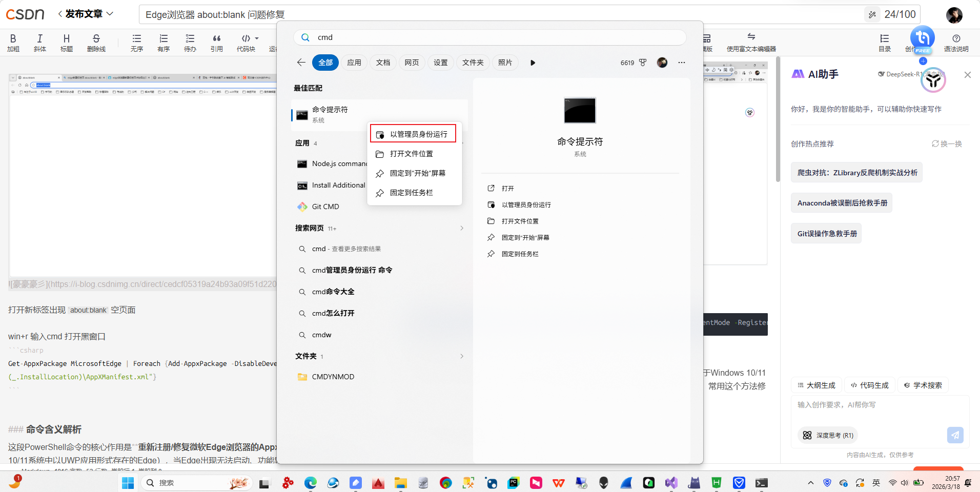This screenshot has height=492, width=980.
Task: Open WPS Office from the taskbar
Action: 559,483
